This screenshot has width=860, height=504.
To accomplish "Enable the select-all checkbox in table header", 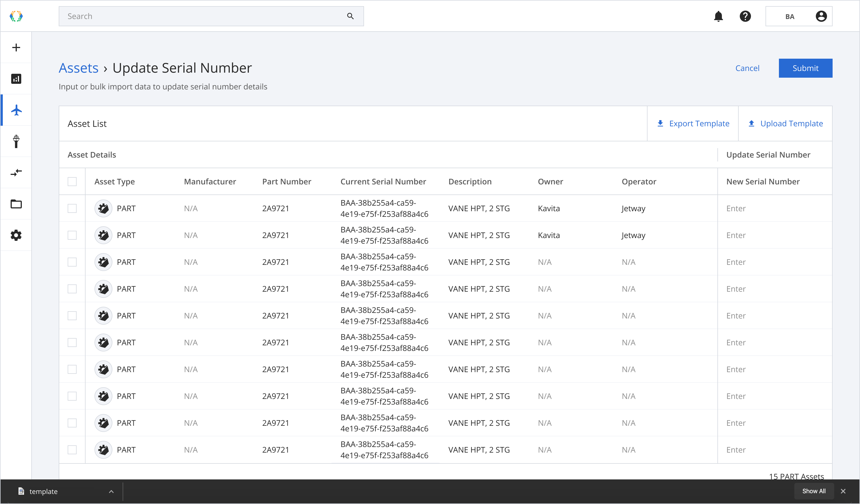I will (72, 181).
